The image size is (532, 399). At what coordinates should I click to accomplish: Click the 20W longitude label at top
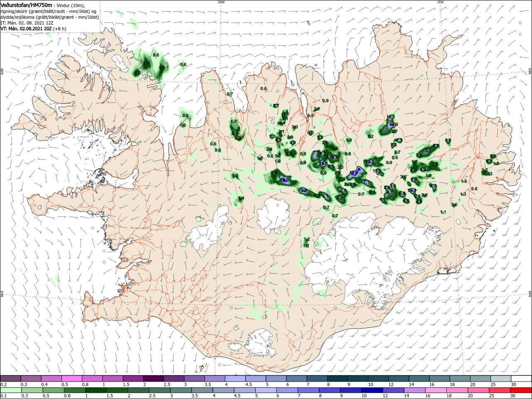pyautogui.click(x=221, y=2)
